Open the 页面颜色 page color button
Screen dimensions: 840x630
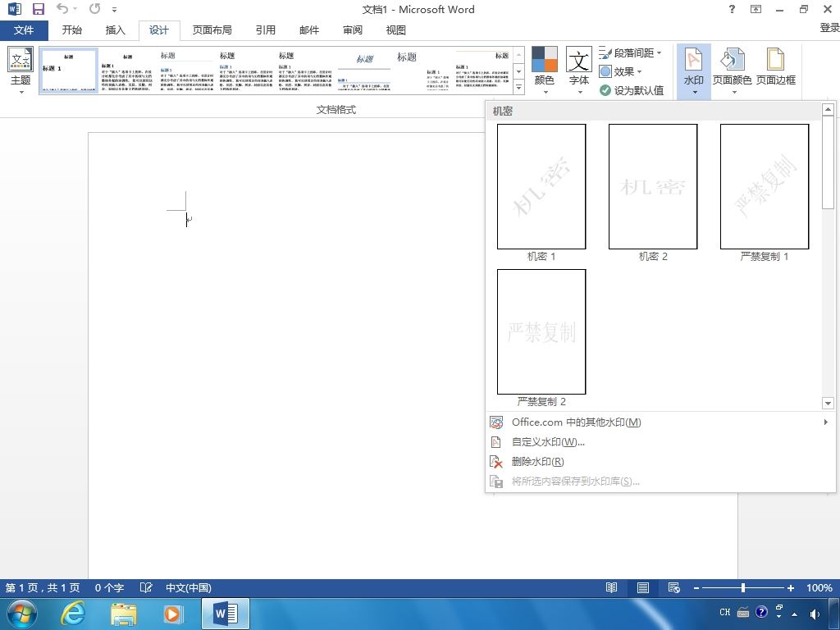[732, 72]
